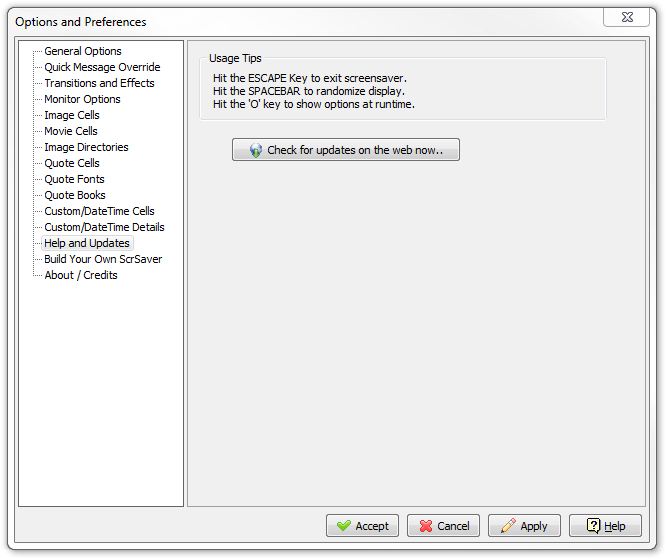Select Quick Message Override
This screenshot has height=559, width=666.
[x=102, y=67]
